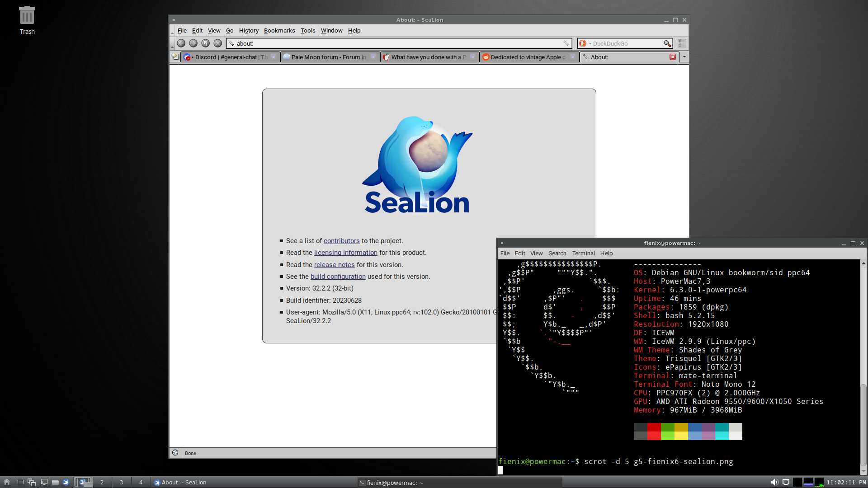
Task: Collapse the navigation toolbar grippy
Action: [x=172, y=44]
